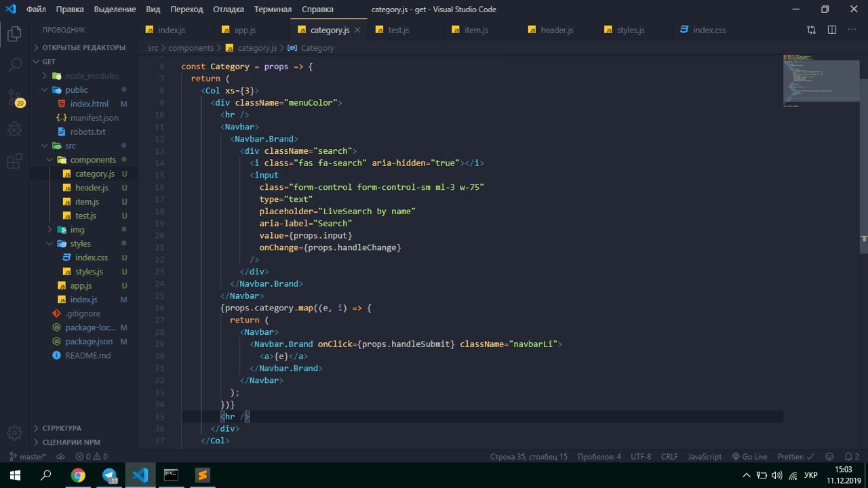Launch Telegram from the taskbar
The width and height of the screenshot is (868, 488).
pyautogui.click(x=109, y=475)
